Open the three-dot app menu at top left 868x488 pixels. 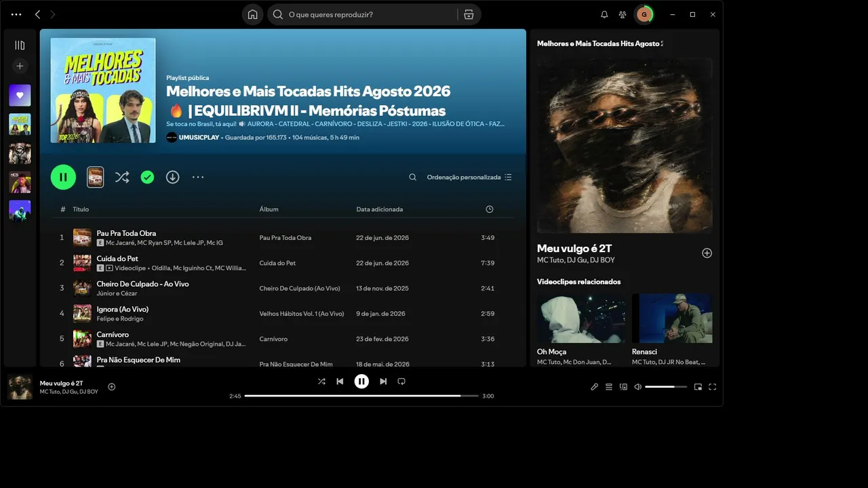16,14
